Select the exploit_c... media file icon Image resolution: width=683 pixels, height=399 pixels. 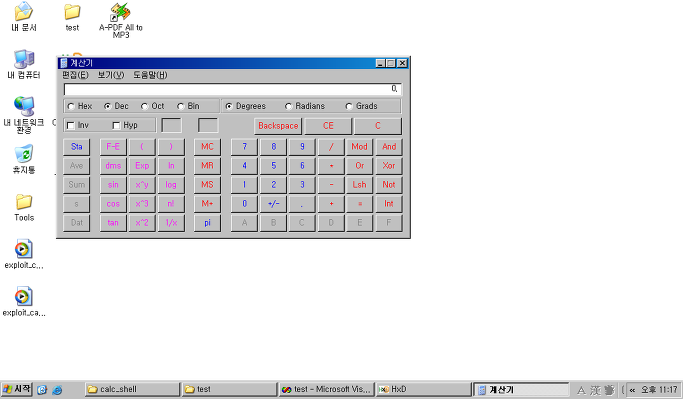point(24,254)
